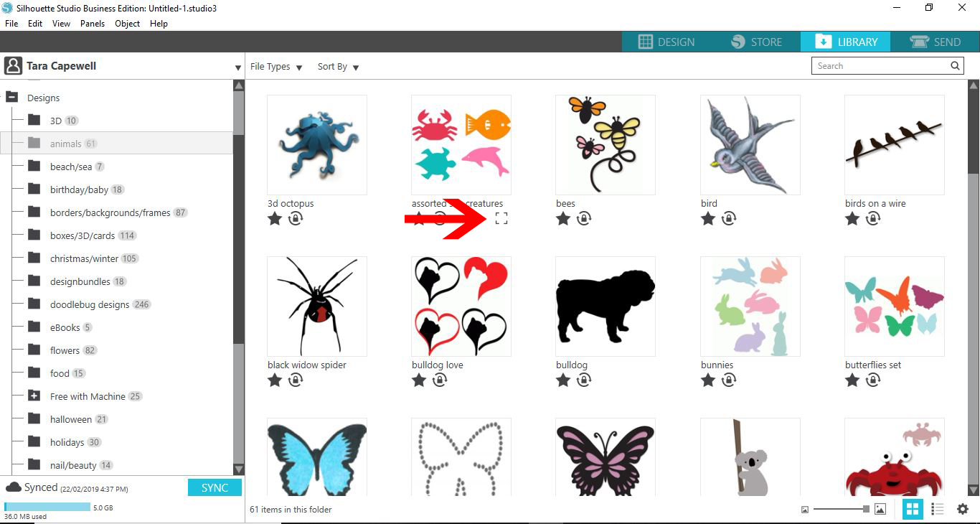Favorite the bulldog silhouette with star

563,380
